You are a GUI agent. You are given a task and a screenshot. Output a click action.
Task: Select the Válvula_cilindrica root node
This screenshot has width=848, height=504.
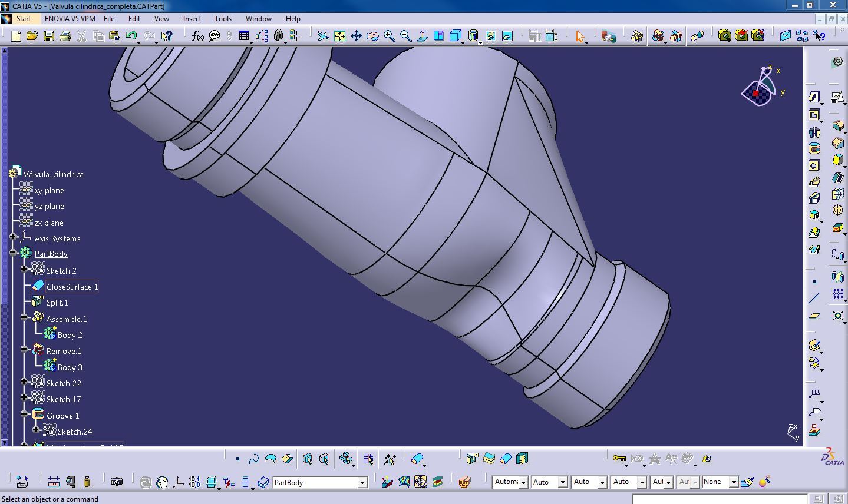[53, 174]
